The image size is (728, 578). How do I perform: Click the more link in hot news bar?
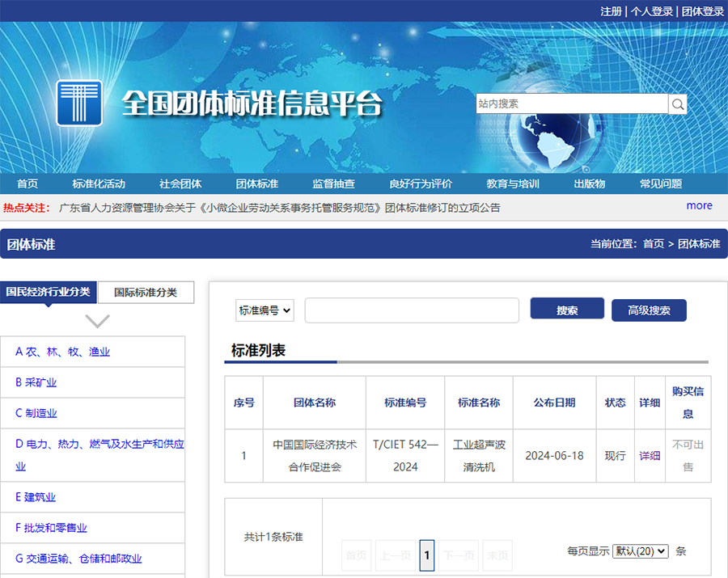[x=699, y=206]
